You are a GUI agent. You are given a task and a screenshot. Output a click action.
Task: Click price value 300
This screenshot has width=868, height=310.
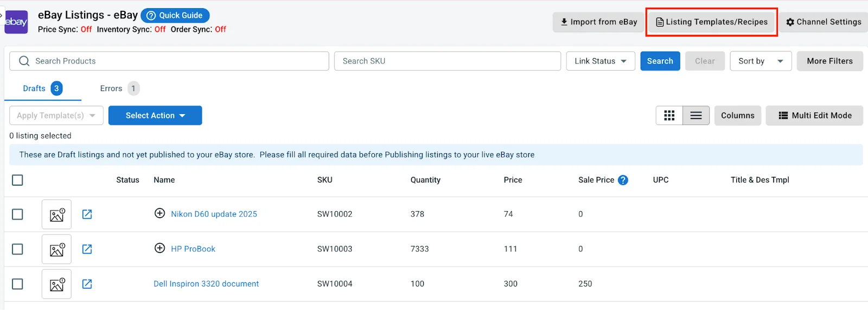(x=510, y=283)
